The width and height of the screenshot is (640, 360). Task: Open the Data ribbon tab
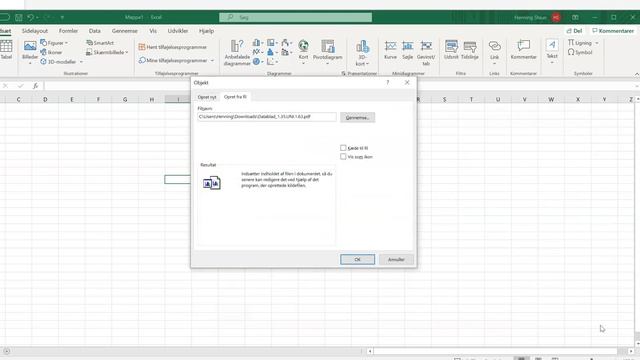pos(95,31)
